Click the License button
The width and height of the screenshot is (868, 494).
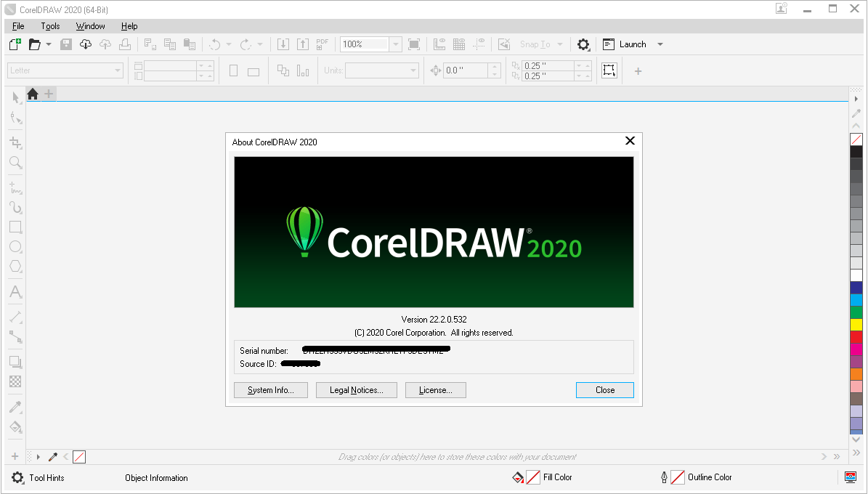click(436, 390)
